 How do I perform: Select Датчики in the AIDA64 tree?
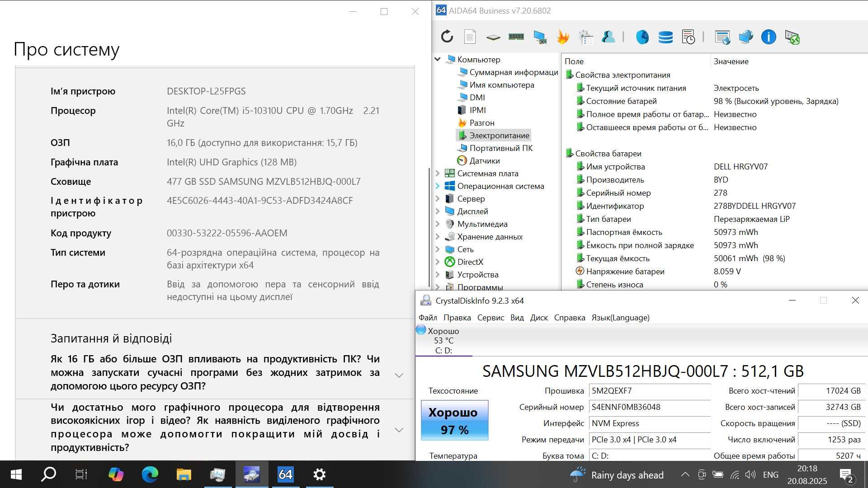click(x=479, y=160)
